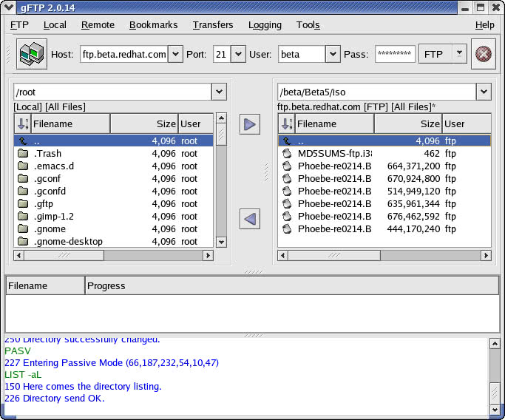The image size is (505, 420).
Task: Click the remote /beta/Beta5/iso path field
Action: (376, 92)
